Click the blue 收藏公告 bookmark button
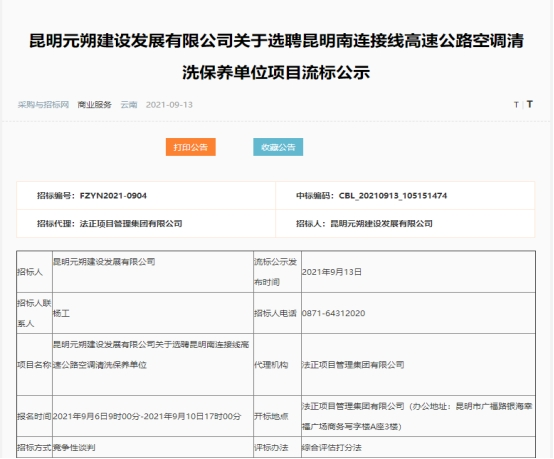554x459 pixels. 278,147
